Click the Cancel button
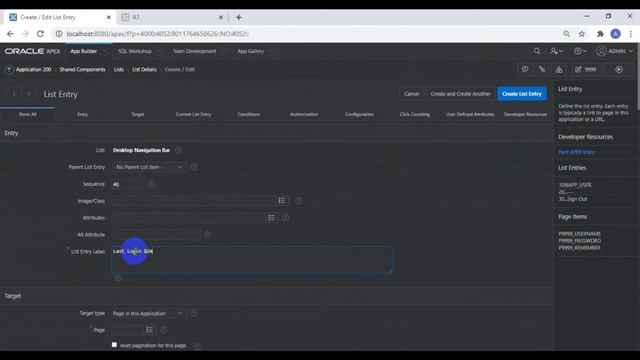Image resolution: width=640 pixels, height=360 pixels. pos(411,94)
